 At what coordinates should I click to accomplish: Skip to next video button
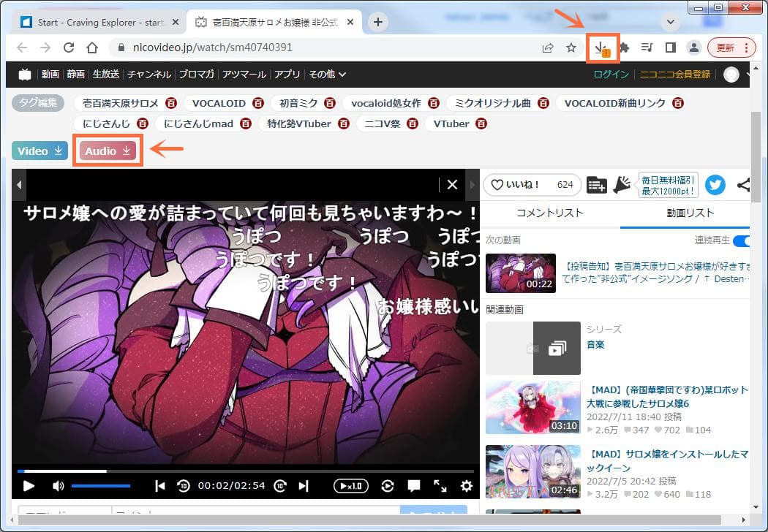coord(304,486)
